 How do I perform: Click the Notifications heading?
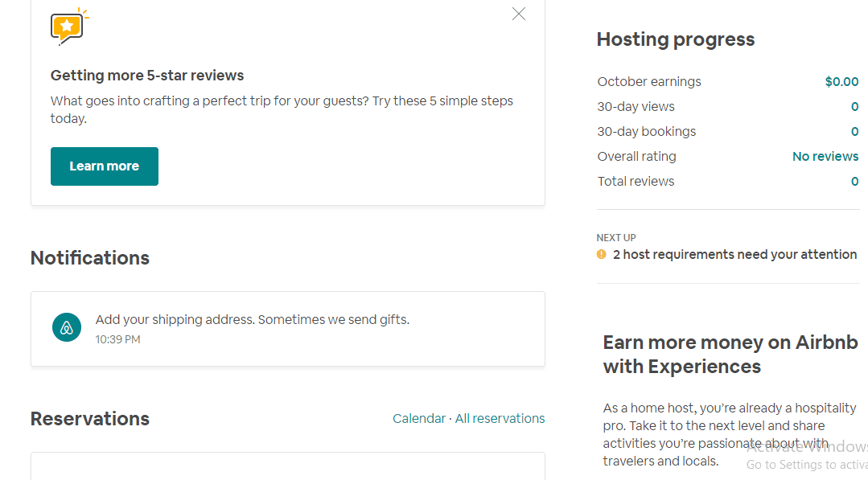[x=89, y=258]
